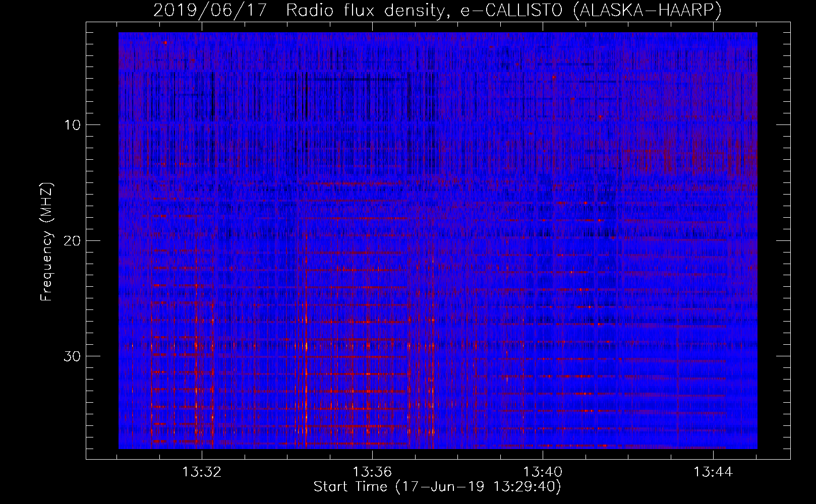This screenshot has height=504, width=816.
Task: Click the '30' frequency axis label
Action: pyautogui.click(x=73, y=356)
